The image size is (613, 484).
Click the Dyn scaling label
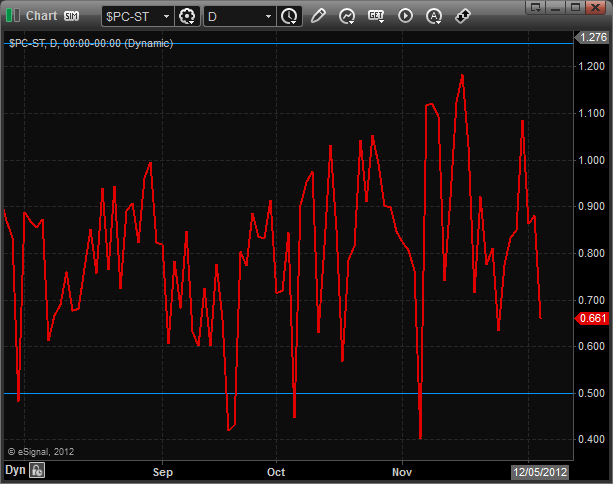coord(15,470)
